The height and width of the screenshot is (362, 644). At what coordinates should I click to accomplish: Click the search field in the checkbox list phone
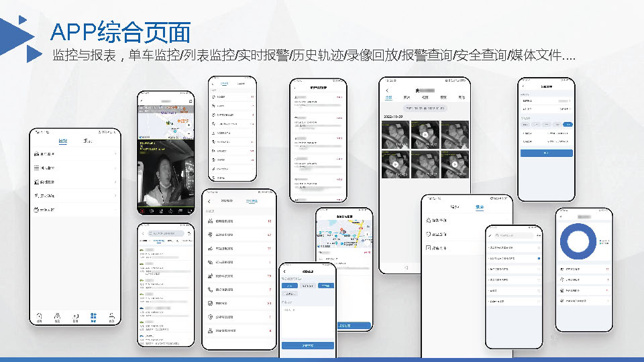click(513, 235)
